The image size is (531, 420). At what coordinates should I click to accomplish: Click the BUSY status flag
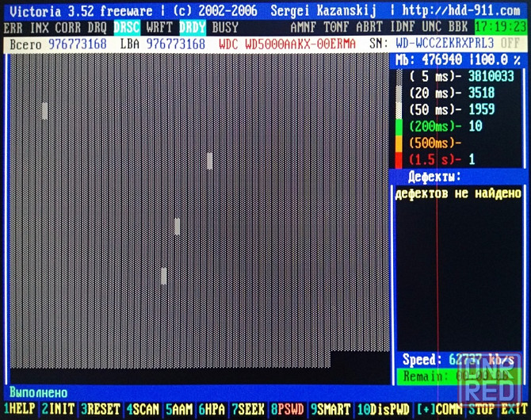[225, 28]
